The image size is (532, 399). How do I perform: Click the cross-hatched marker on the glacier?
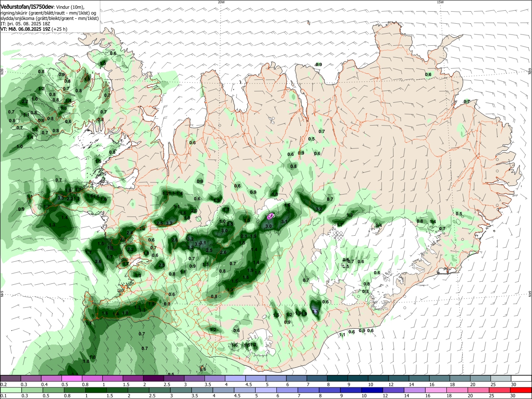tap(338, 236)
